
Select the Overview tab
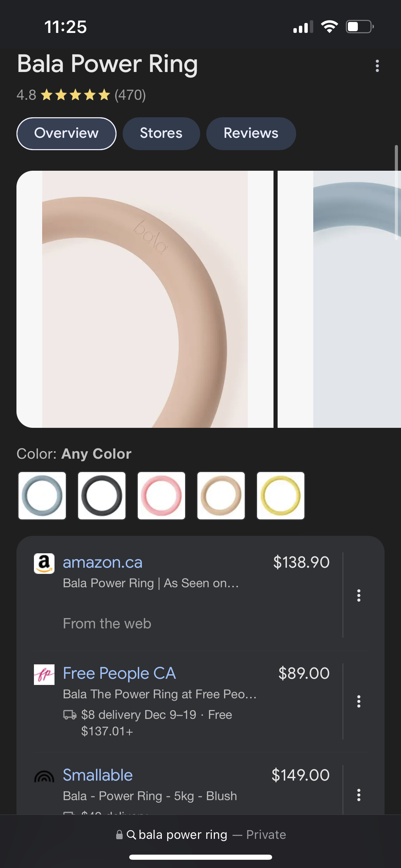pos(66,133)
